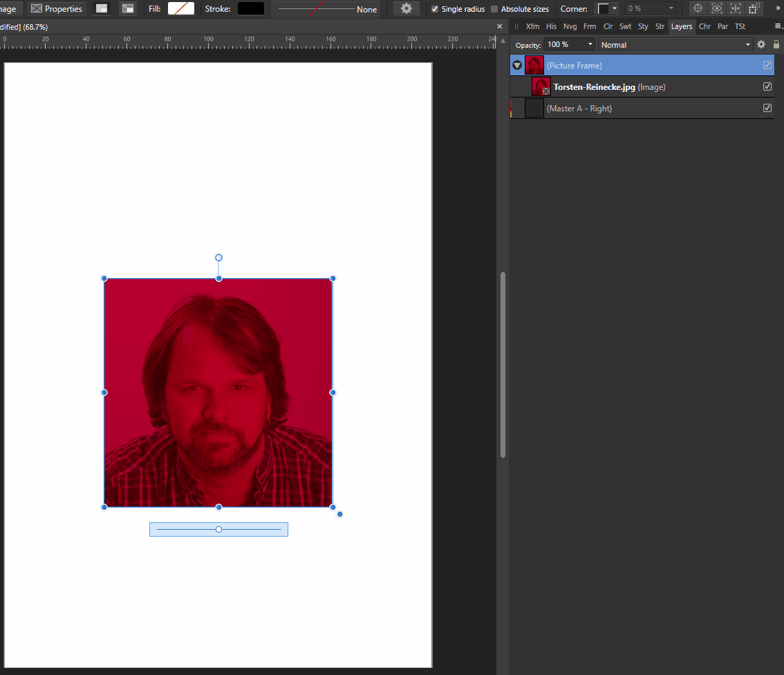Screen dimensions: 784x675
Task: Hide the Torsten-Reinecke.jpg image layer
Action: click(x=767, y=87)
